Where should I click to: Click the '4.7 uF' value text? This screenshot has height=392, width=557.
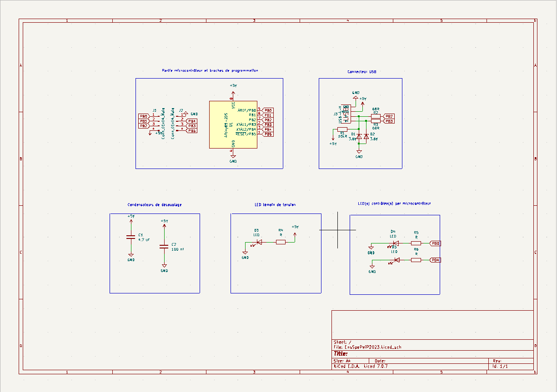click(x=144, y=239)
